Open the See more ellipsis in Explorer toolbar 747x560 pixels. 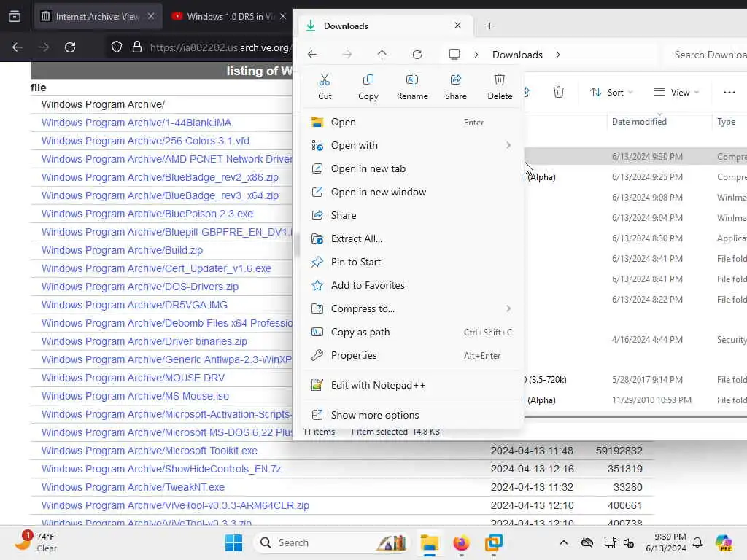[x=729, y=93]
